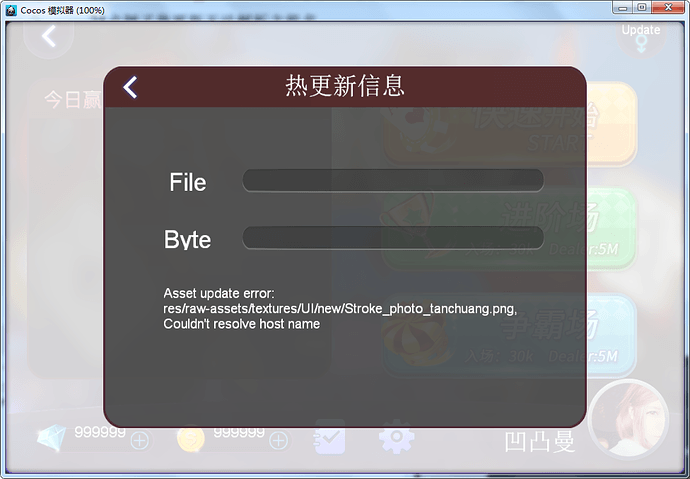
Task: Select the diamond currency icon
Action: (x=51, y=438)
